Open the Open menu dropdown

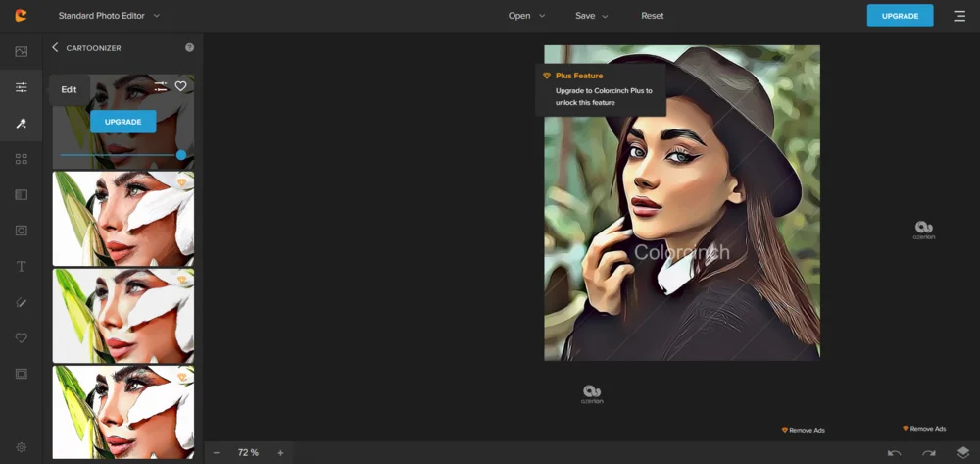point(526,16)
